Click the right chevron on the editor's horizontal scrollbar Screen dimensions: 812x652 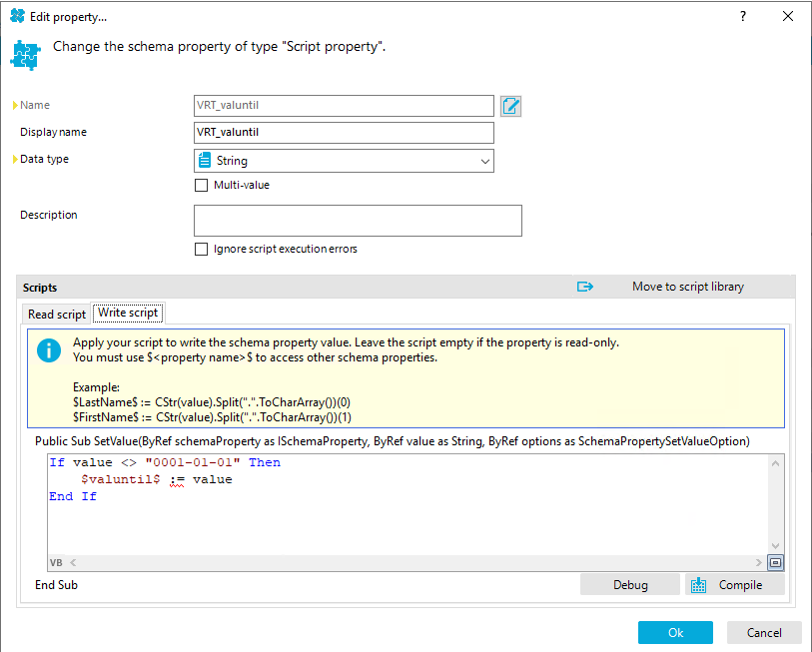click(757, 562)
